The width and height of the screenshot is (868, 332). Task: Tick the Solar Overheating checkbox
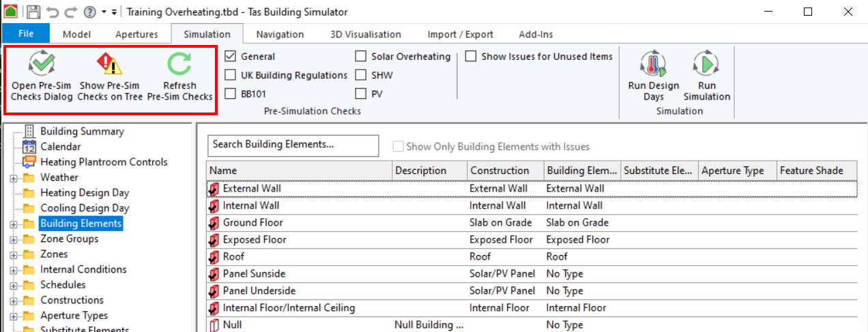[361, 57]
